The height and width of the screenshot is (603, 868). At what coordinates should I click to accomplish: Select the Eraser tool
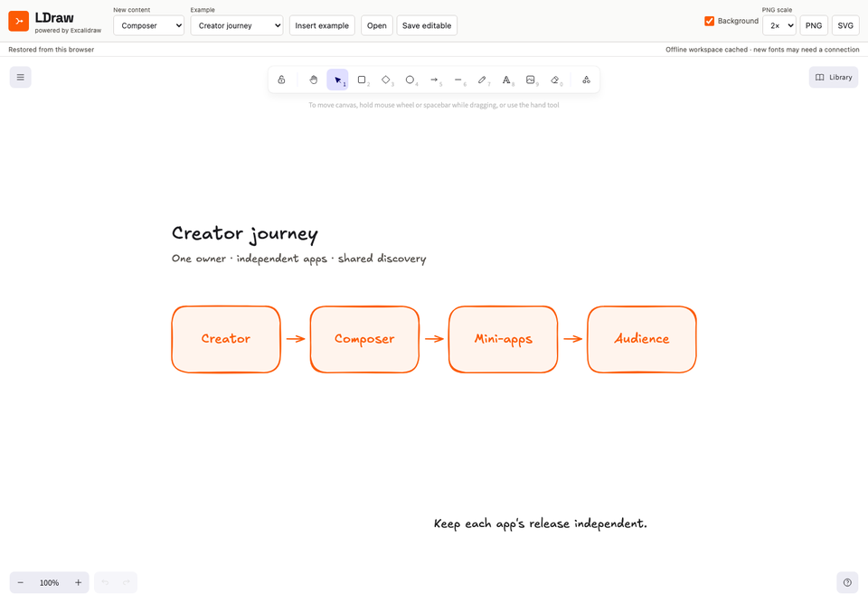point(554,80)
